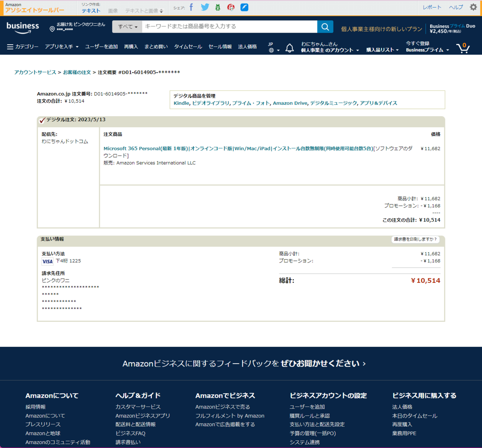
Task: Open notifications bell icon
Action: coord(290,48)
